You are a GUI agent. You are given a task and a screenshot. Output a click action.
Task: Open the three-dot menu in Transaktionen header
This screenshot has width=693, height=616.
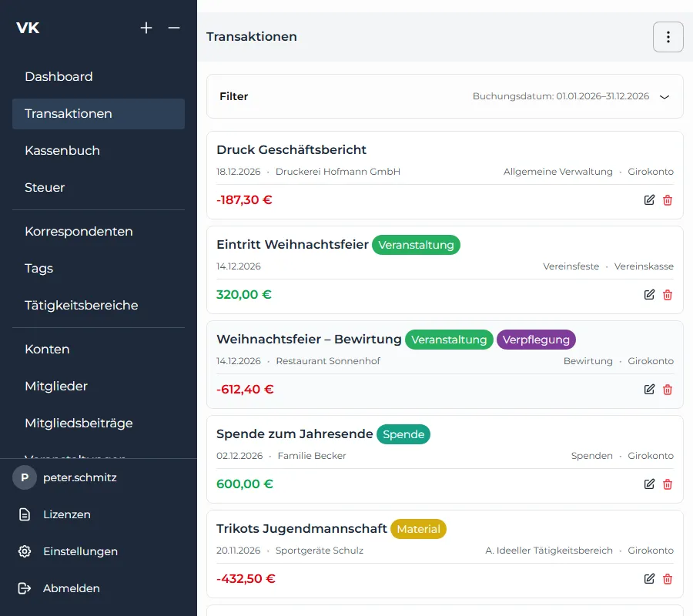click(668, 37)
